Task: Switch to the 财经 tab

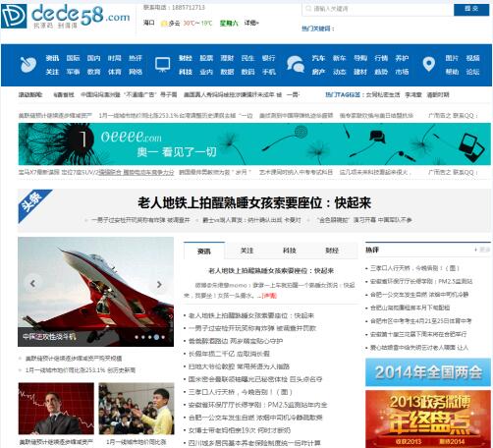Action: tap(332, 251)
